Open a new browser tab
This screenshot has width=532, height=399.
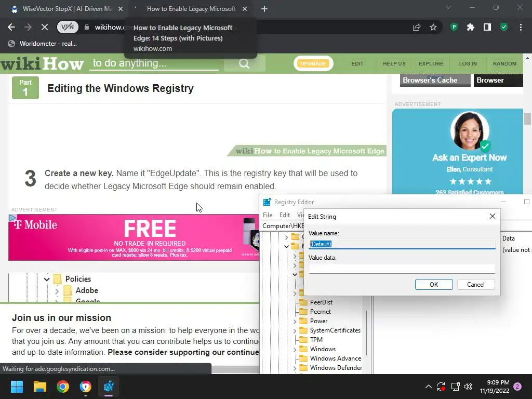[x=264, y=9]
